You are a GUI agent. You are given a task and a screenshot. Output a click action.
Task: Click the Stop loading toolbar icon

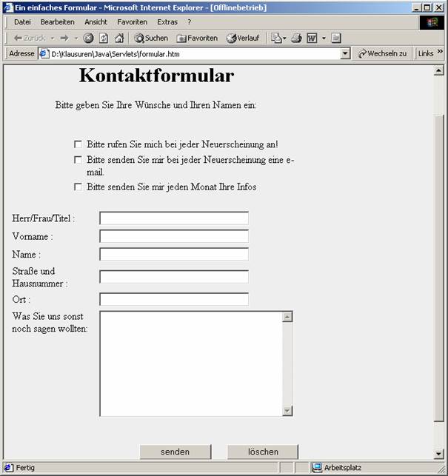tap(88, 38)
